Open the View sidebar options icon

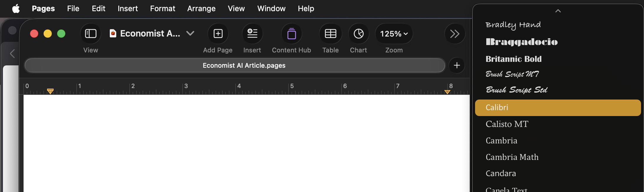coord(91,34)
